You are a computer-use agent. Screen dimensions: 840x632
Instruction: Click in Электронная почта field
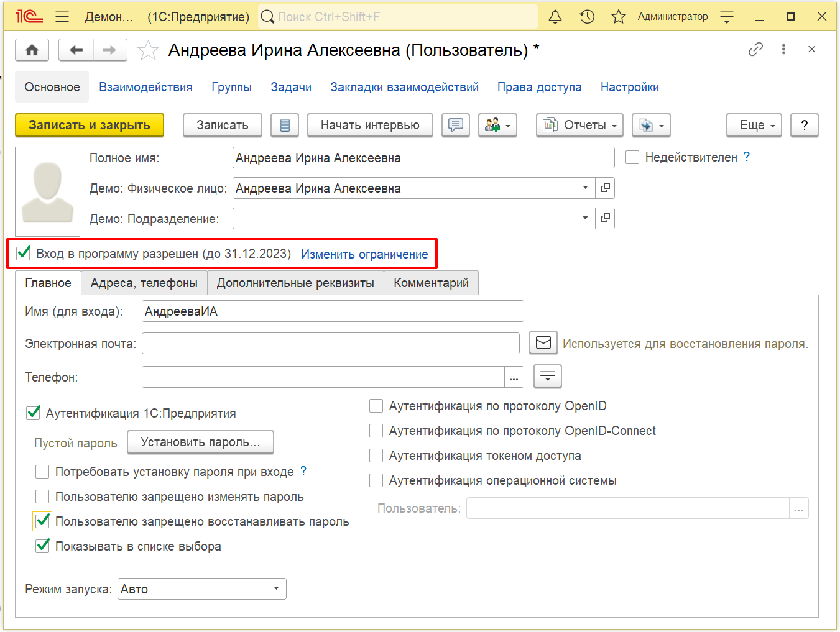click(331, 343)
